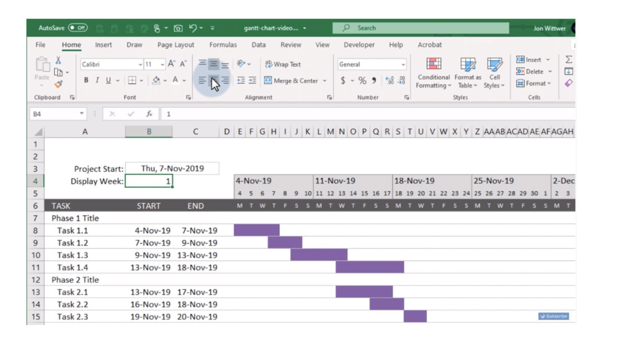Click Increase Decimal icon
The image size is (644, 341).
click(x=390, y=81)
